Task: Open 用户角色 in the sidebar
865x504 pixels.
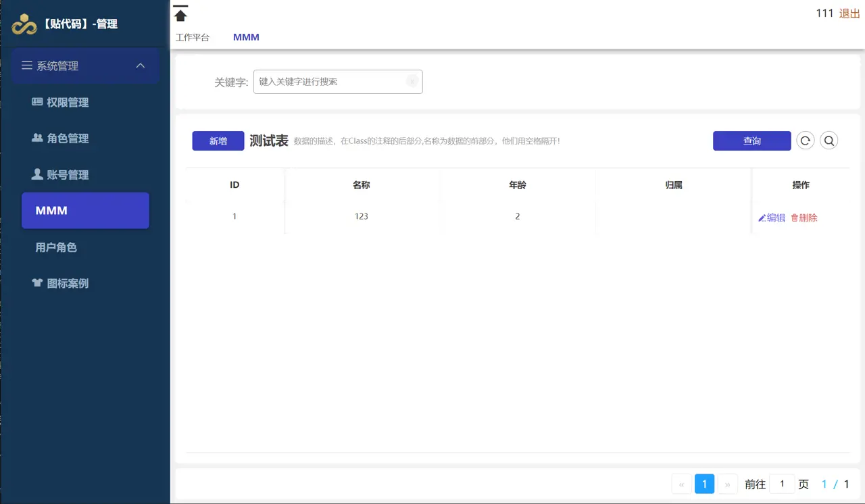Action: [x=56, y=247]
